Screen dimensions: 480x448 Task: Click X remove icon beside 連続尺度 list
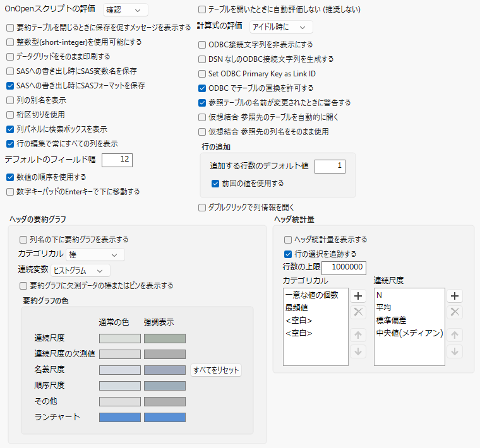(x=455, y=312)
